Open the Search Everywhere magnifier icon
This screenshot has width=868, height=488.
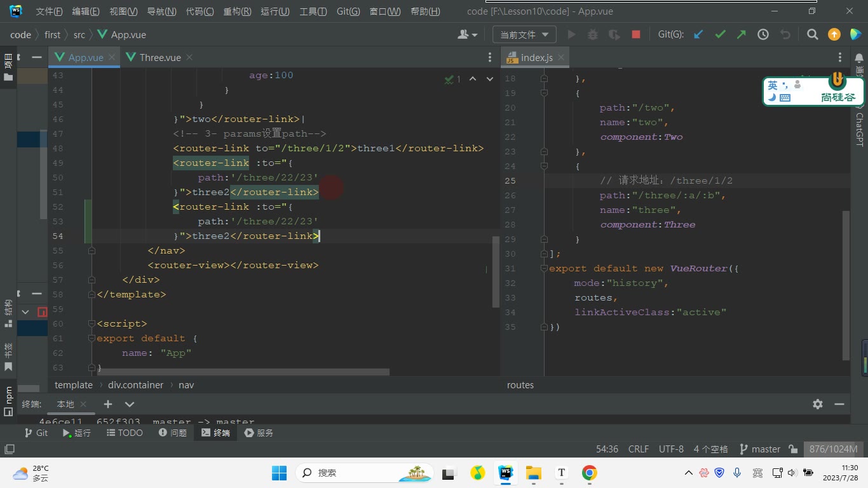click(x=812, y=35)
